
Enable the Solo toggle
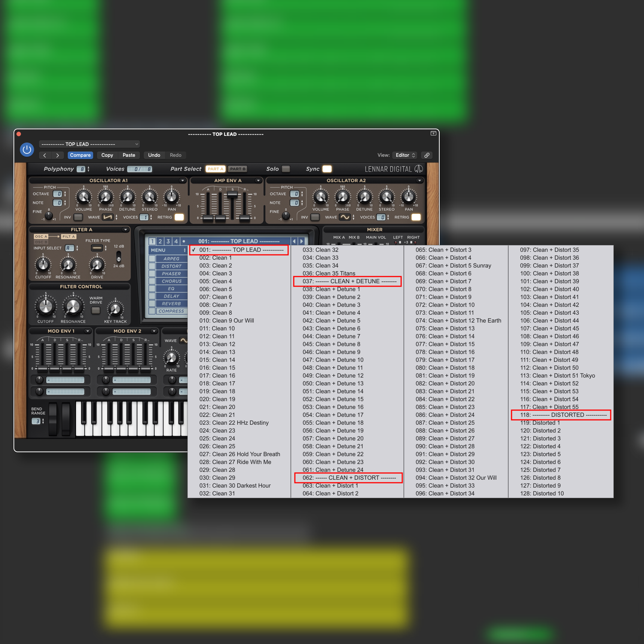point(286,169)
